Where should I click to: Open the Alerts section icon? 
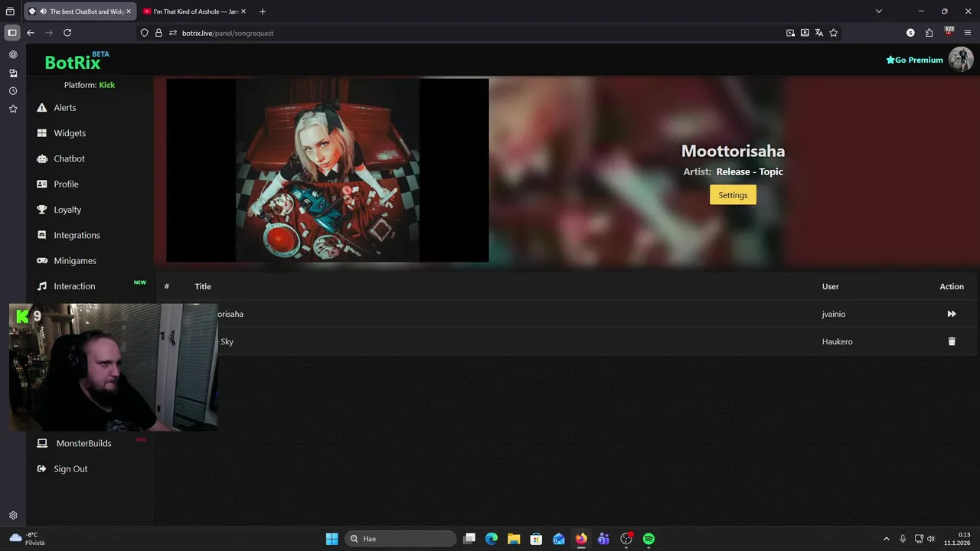click(x=42, y=108)
